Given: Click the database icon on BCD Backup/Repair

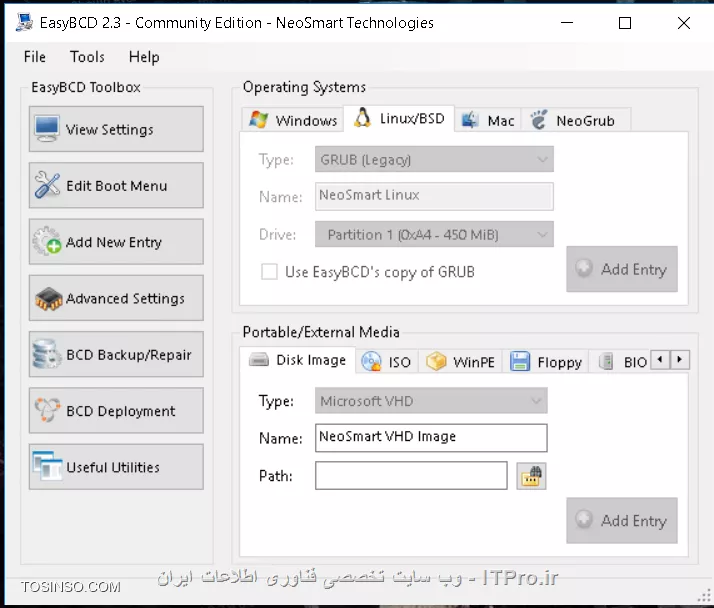Looking at the screenshot, I should (x=46, y=354).
